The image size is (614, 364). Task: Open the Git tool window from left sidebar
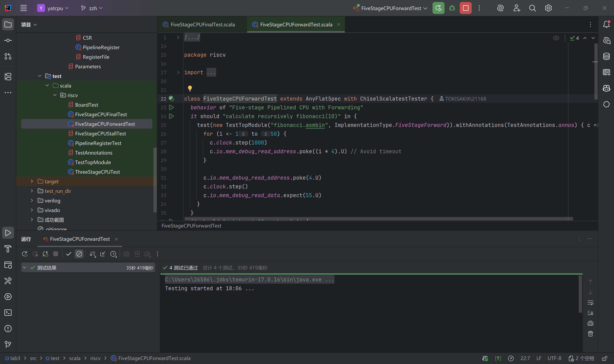click(x=8, y=344)
